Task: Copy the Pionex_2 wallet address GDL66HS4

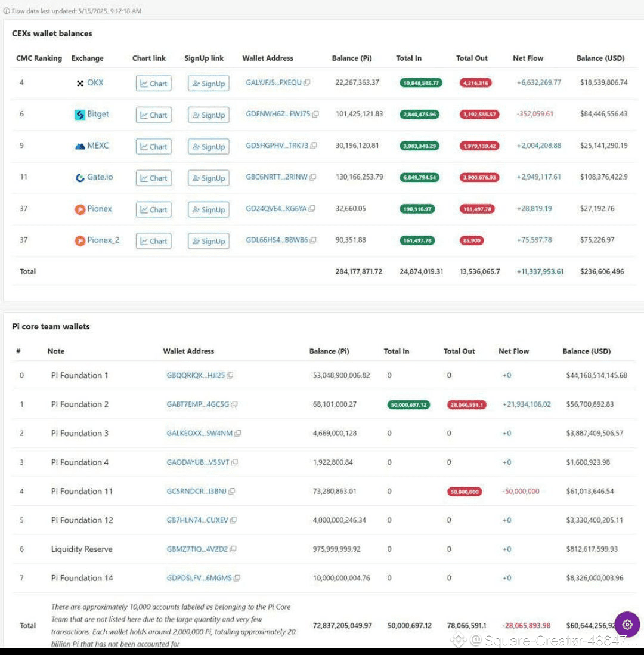Action: 313,240
